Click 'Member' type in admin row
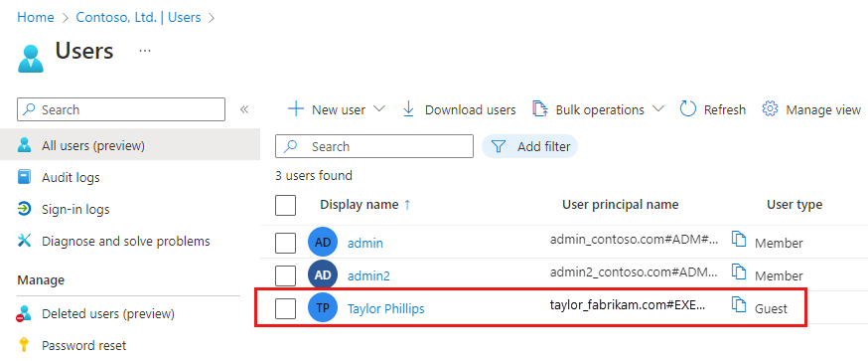The height and width of the screenshot is (361, 868). [x=779, y=243]
